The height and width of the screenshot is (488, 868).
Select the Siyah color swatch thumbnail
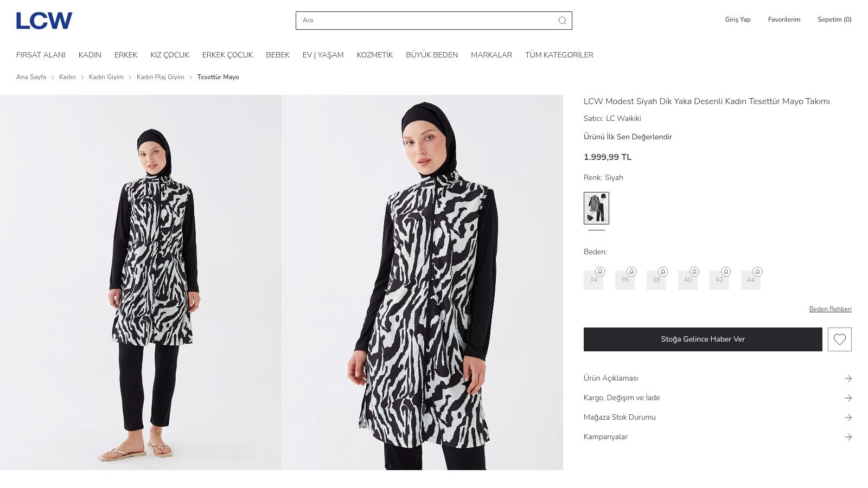pyautogui.click(x=596, y=208)
